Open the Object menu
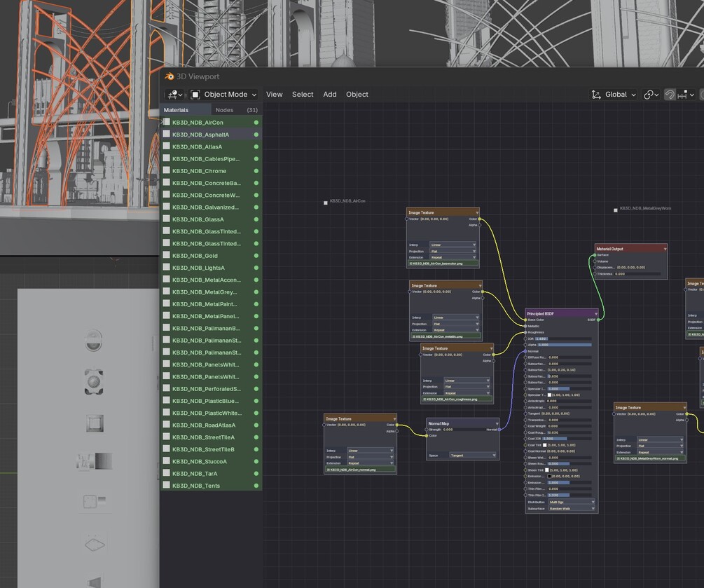This screenshot has height=588, width=704. (357, 95)
